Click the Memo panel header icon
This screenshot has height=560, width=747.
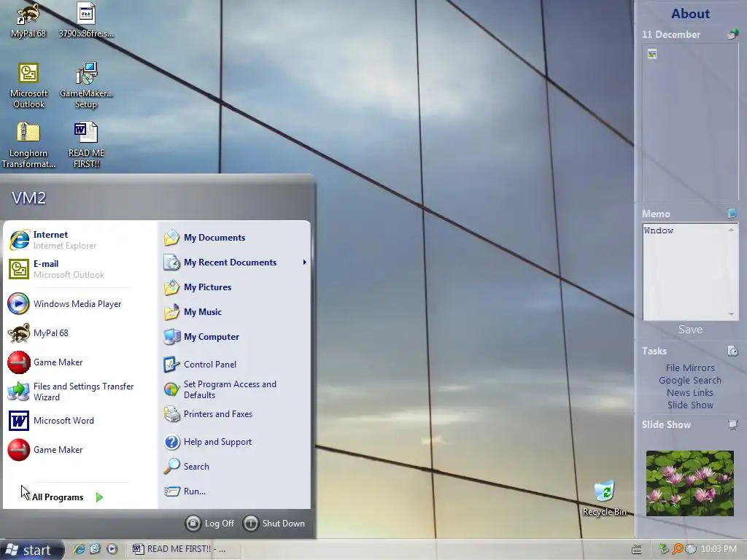pos(732,214)
